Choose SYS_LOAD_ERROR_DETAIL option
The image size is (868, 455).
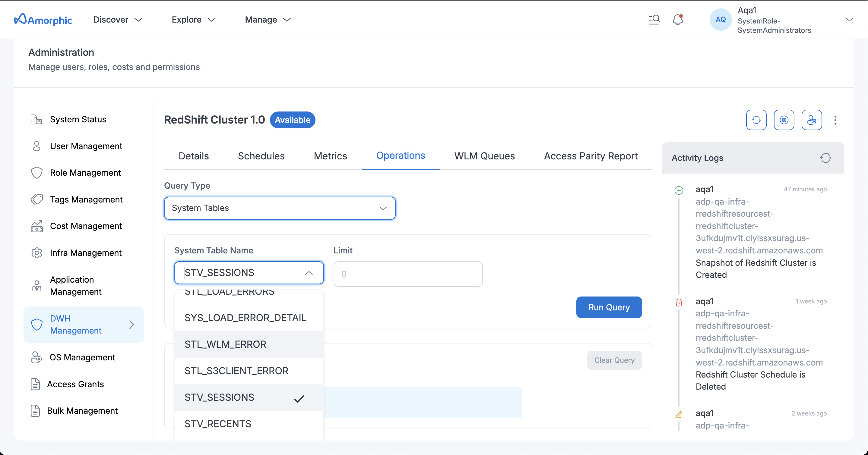(x=249, y=317)
